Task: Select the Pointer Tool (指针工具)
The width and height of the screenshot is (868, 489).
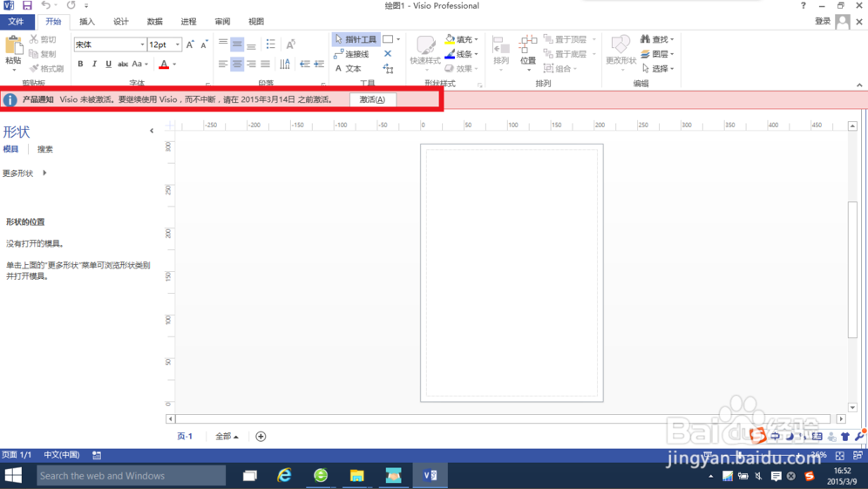Action: pos(356,39)
